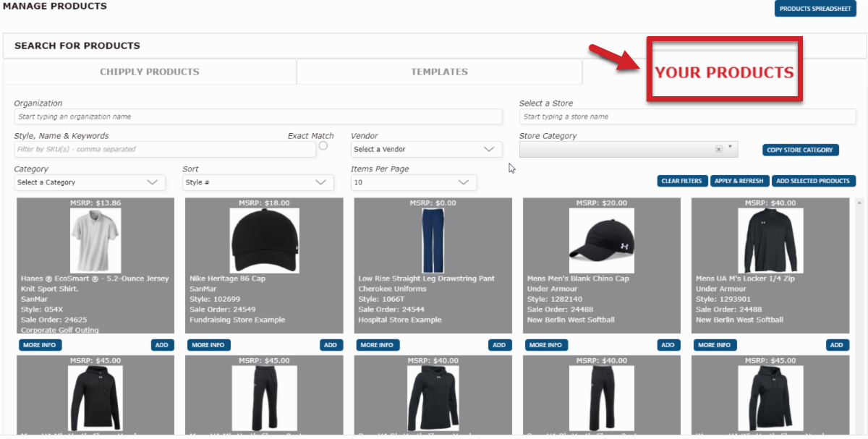Screen dimensions: 868x439
Task: Open the Products Spreadsheet
Action: pos(815,9)
